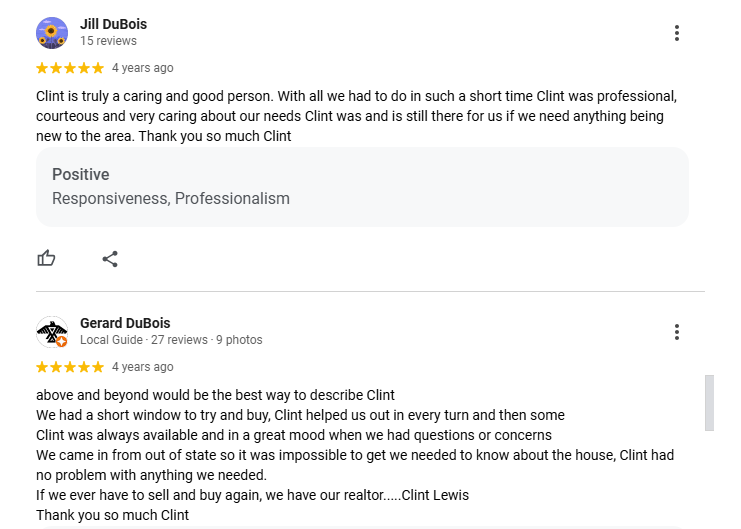Open more options for Gerard DuBois's review
The height and width of the screenshot is (529, 741).
pos(677,332)
